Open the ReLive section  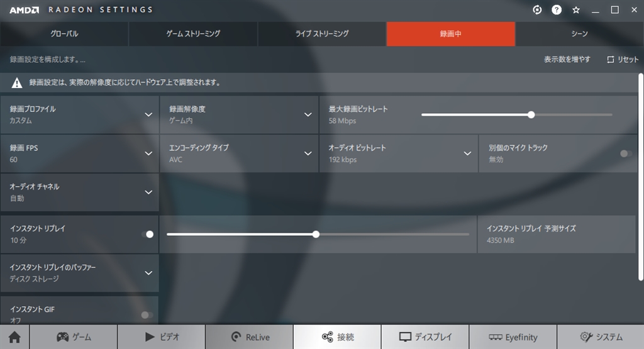[x=249, y=337]
